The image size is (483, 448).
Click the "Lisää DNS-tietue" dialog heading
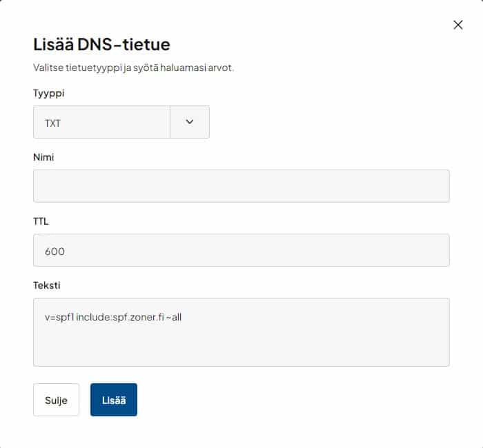101,45
